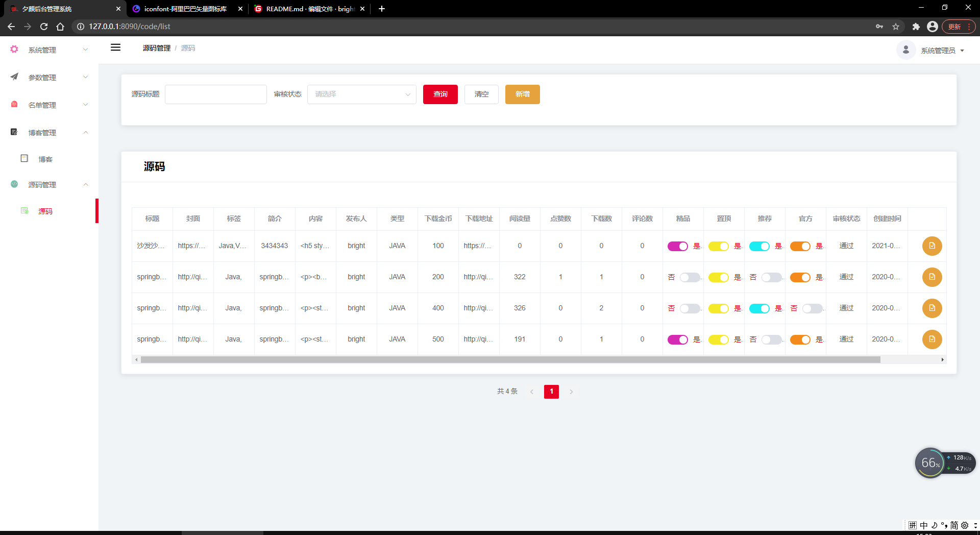Enable 官方 switch in the 400-coin row
The width and height of the screenshot is (980, 535).
point(813,309)
